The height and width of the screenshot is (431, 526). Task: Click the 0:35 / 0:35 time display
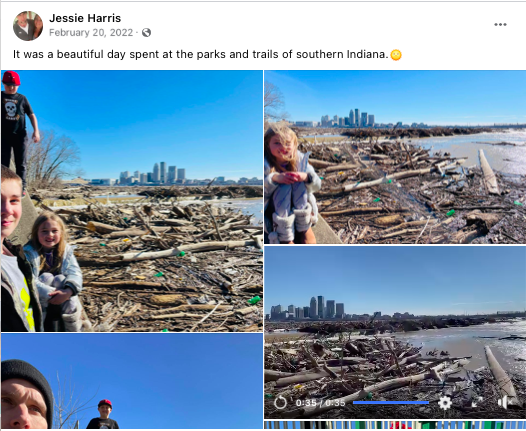coord(320,402)
